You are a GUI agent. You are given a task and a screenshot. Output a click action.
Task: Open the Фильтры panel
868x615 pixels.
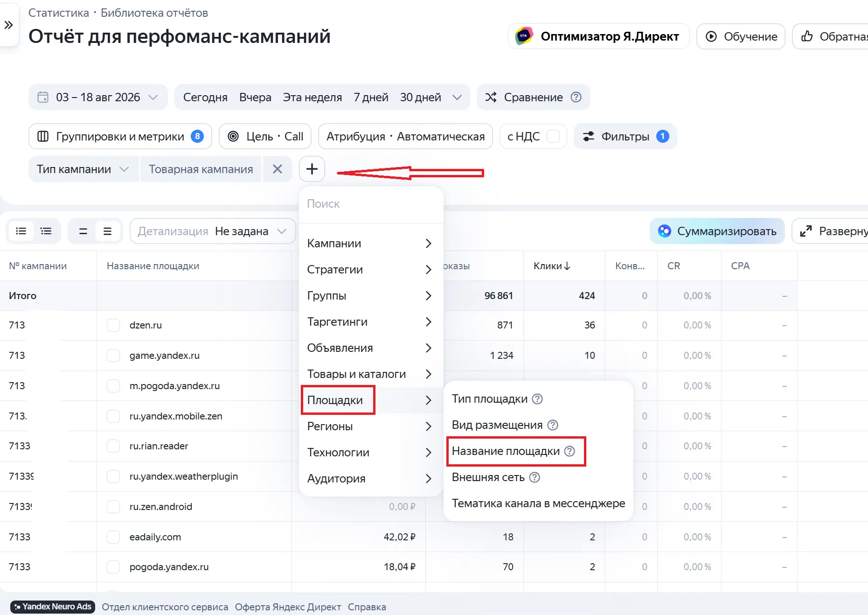625,136
